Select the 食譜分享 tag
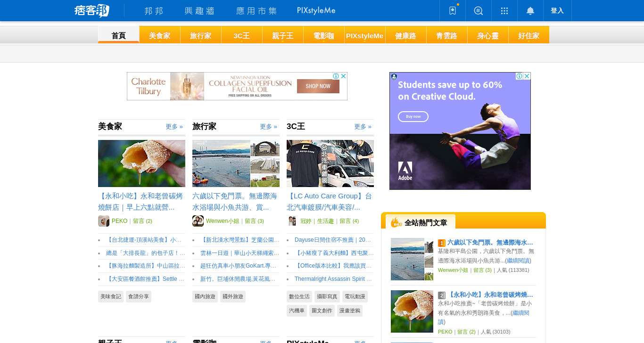The height and width of the screenshot is (343, 644). [x=139, y=296]
